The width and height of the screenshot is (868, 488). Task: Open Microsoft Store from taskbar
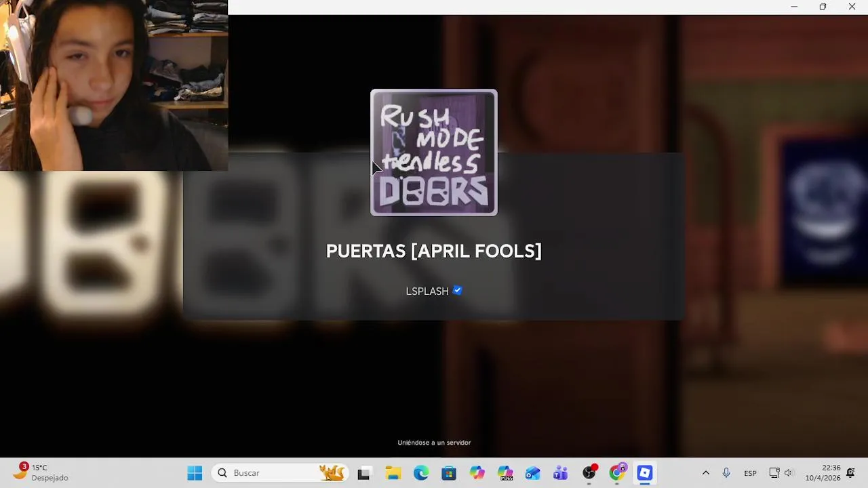(x=449, y=473)
